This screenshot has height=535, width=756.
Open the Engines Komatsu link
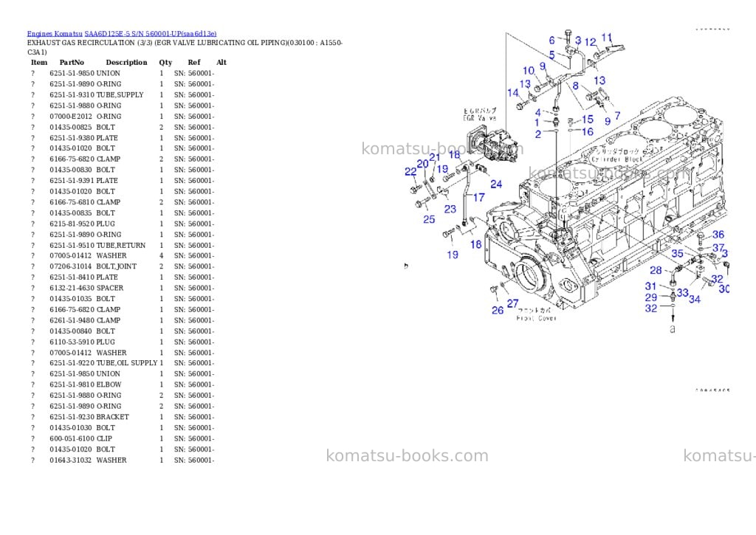pos(55,34)
